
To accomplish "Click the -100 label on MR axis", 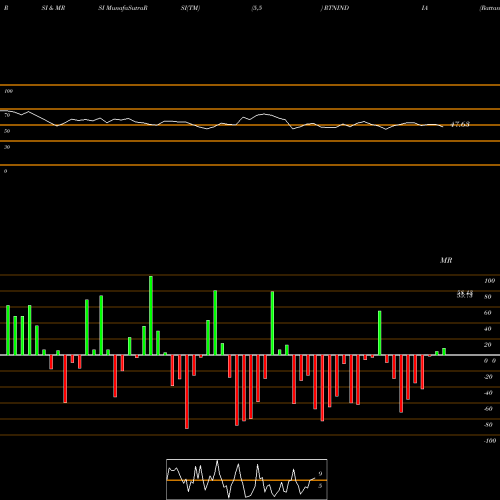I will point(490,441).
